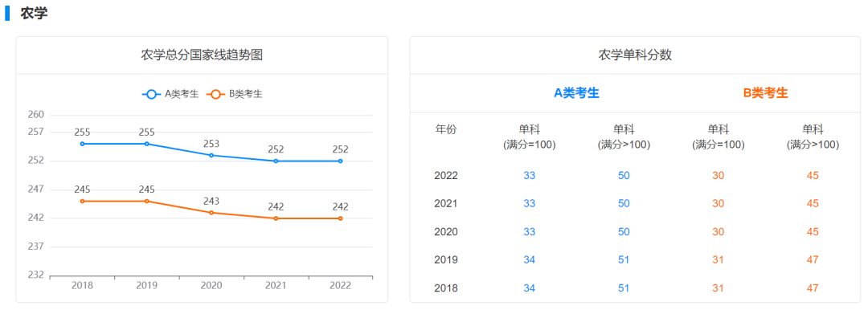868x310 pixels.
Task: Click the 农学单科分数 table title
Action: 635,55
